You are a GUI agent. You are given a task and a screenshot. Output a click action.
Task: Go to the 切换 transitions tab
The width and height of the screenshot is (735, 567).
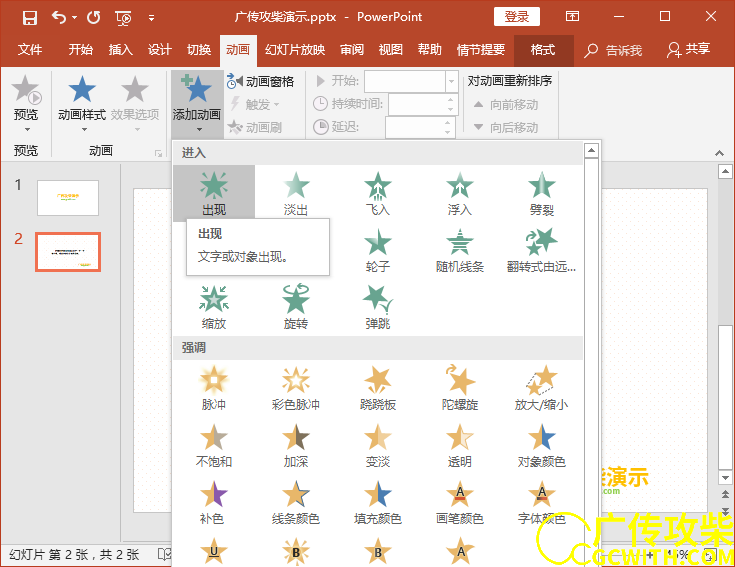[199, 50]
